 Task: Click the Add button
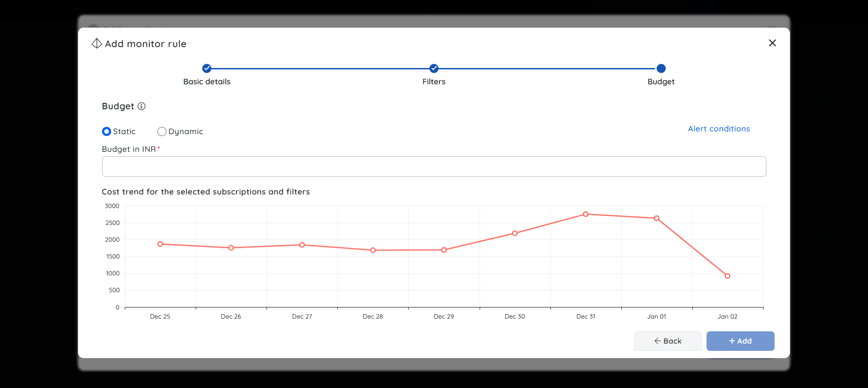740,341
